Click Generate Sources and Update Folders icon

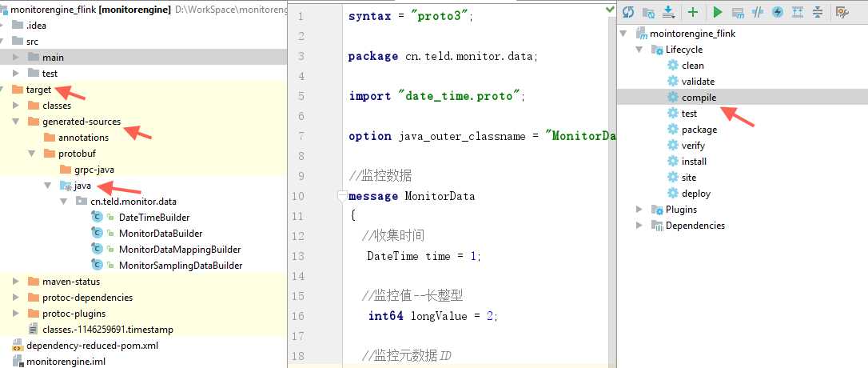[648, 12]
